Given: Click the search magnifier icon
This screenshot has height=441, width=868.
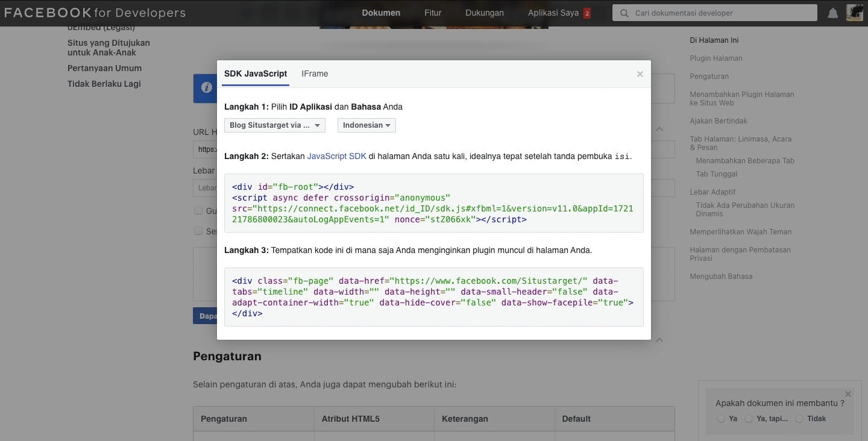Looking at the screenshot, I should pos(623,13).
